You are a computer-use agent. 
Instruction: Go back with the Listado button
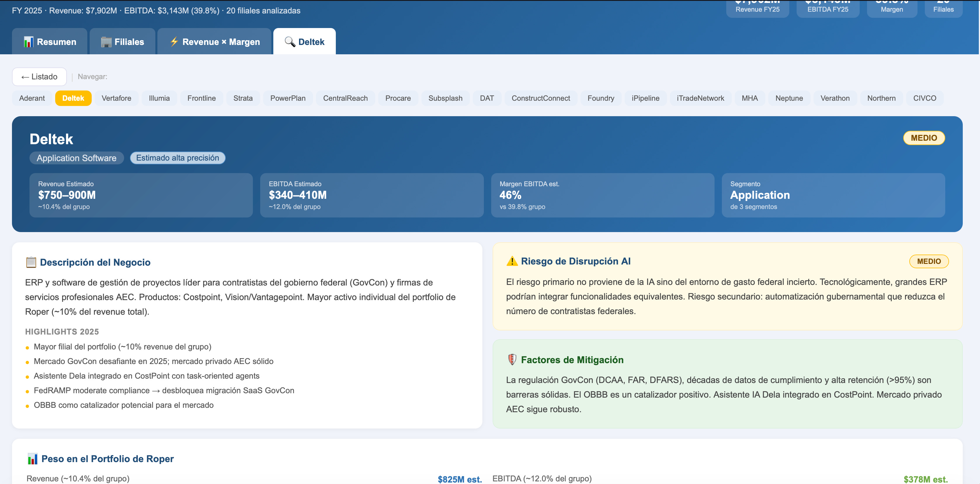tap(39, 77)
